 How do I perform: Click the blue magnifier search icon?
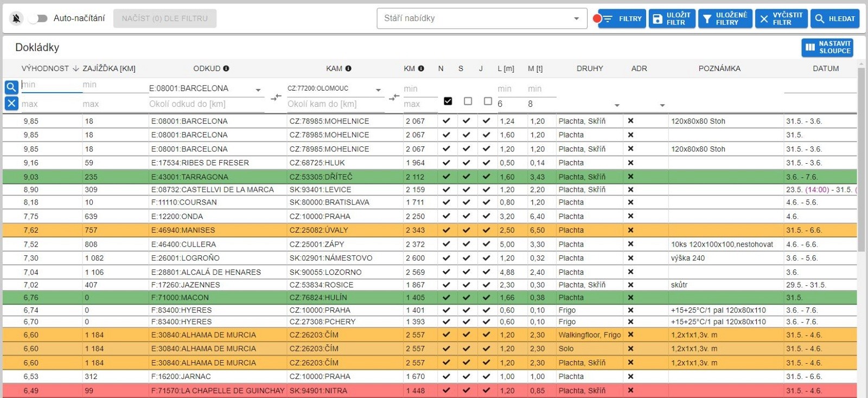[x=11, y=87]
